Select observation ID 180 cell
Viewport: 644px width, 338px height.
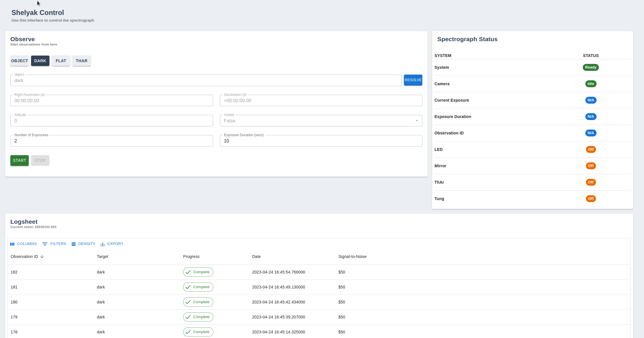pos(14,302)
